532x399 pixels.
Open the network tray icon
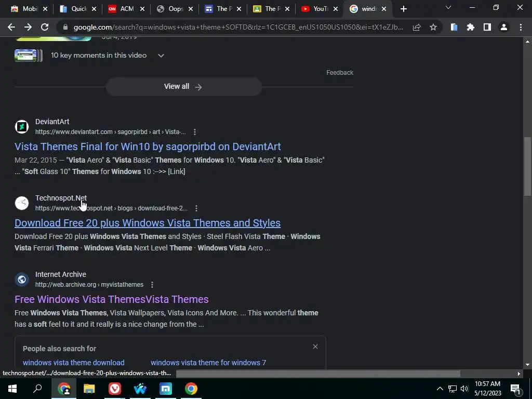coord(453,389)
